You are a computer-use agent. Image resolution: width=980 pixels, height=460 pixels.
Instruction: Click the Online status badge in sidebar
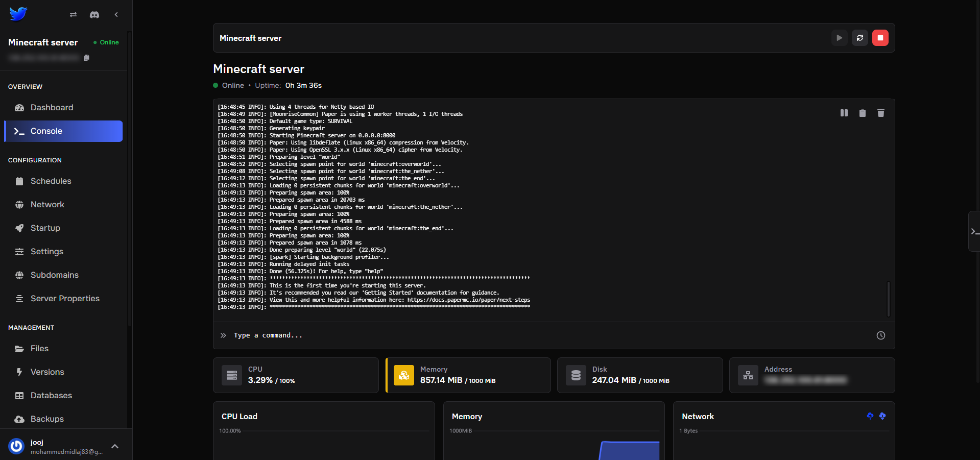click(x=106, y=42)
